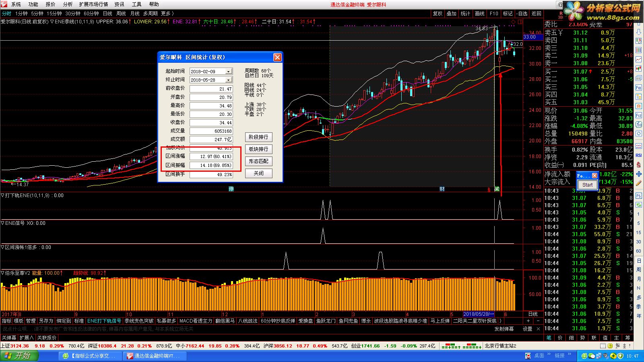Open the 功能 menu
The image size is (644, 362).
click(33, 4)
